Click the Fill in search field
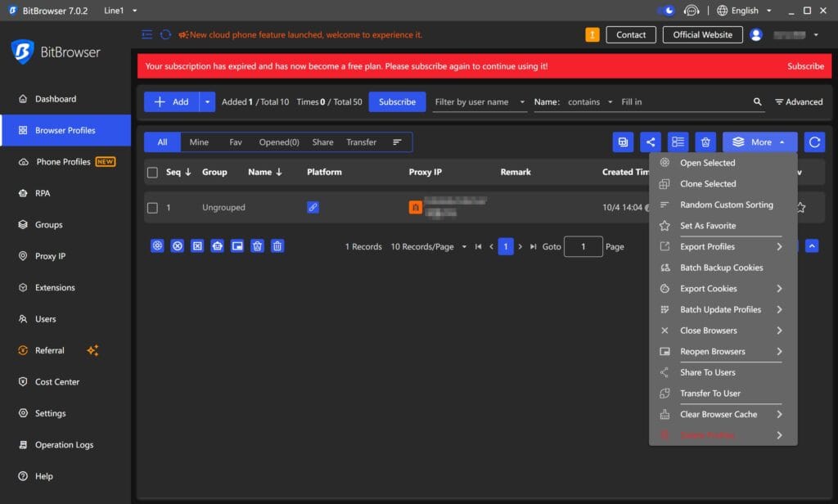This screenshot has height=504, width=838. pyautogui.click(x=684, y=101)
